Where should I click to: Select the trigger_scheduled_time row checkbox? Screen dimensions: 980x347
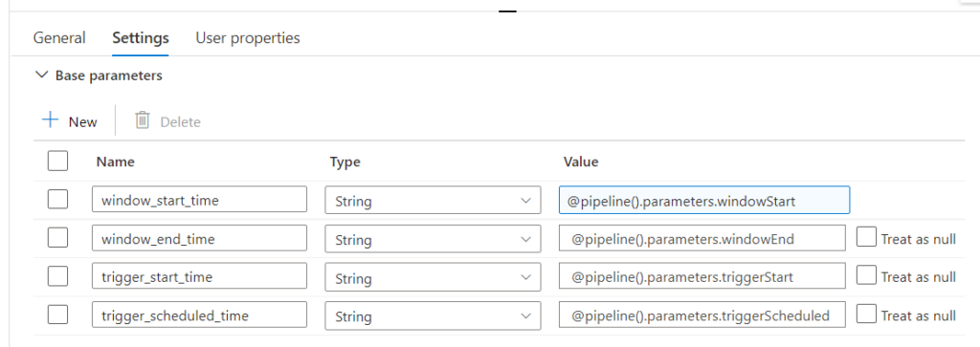[57, 314]
